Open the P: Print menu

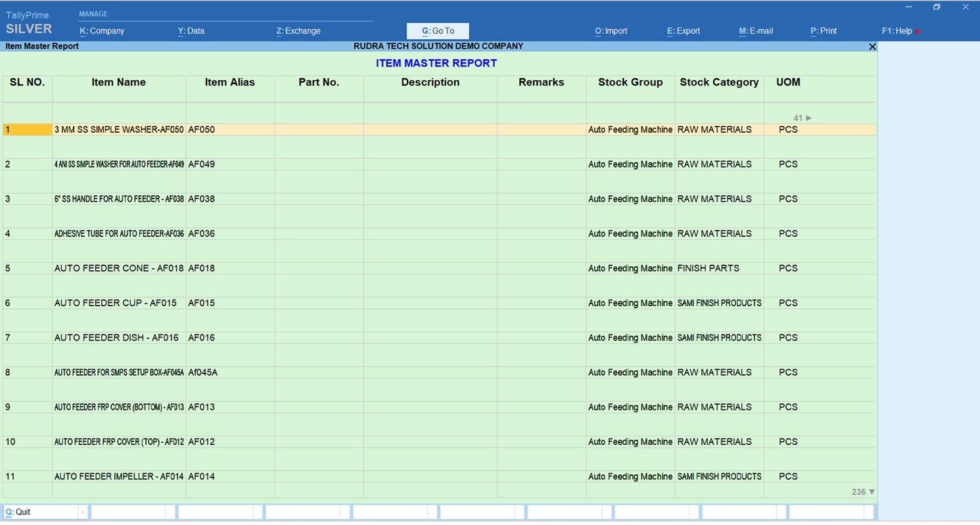[x=824, y=31]
